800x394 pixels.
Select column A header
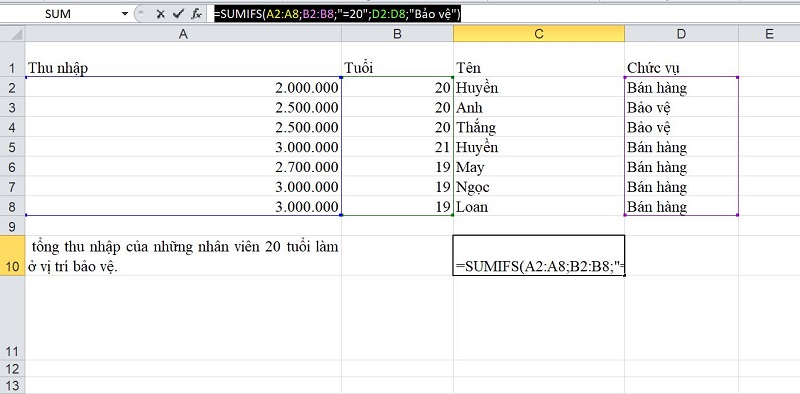(183, 34)
